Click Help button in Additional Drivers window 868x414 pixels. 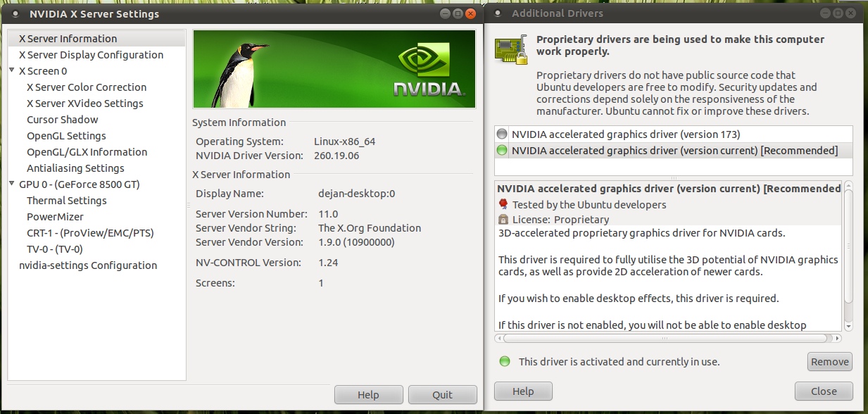point(523,391)
